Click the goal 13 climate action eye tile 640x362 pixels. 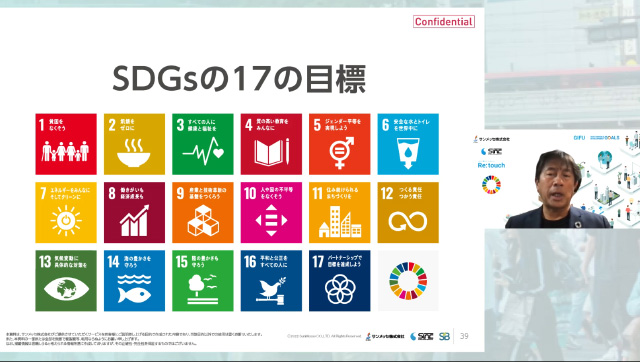(x=66, y=281)
